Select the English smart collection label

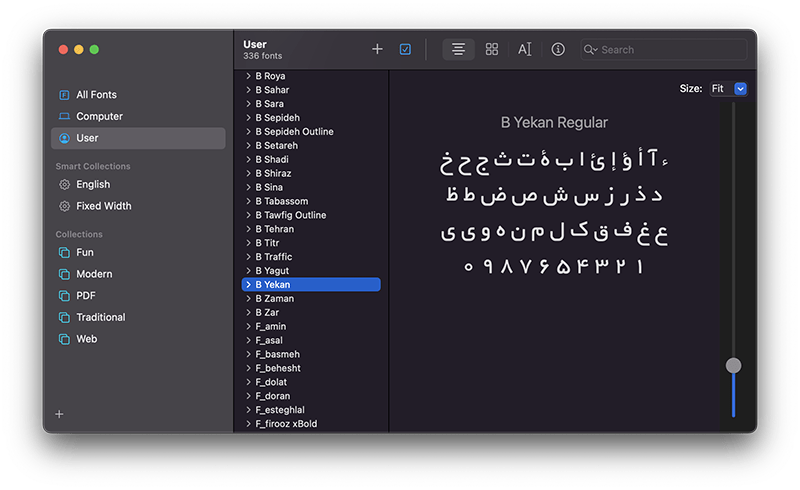(93, 184)
